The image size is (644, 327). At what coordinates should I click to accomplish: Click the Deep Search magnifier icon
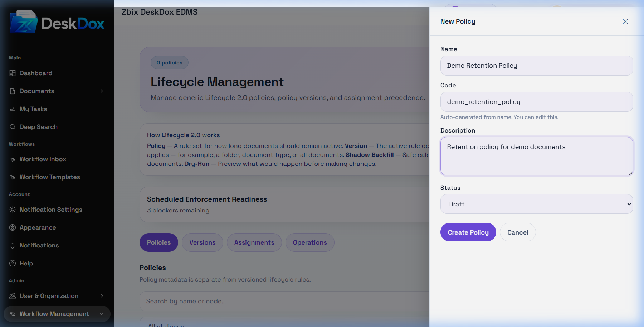click(x=13, y=127)
